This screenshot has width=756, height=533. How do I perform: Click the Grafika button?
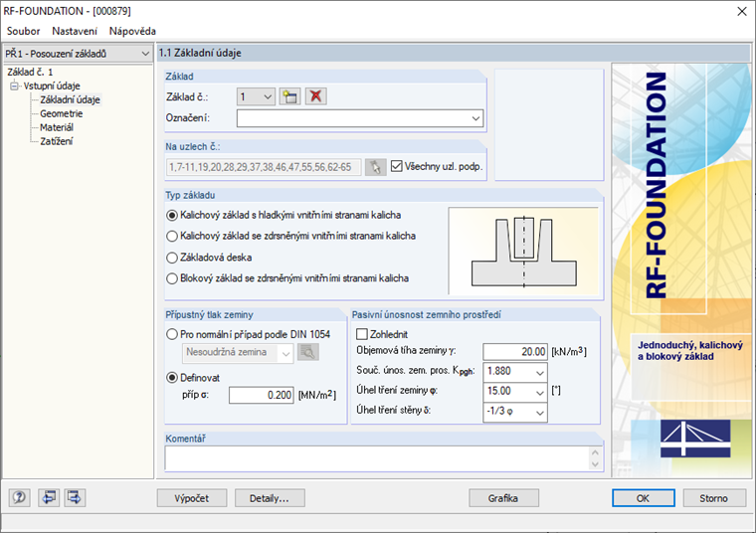tap(503, 498)
